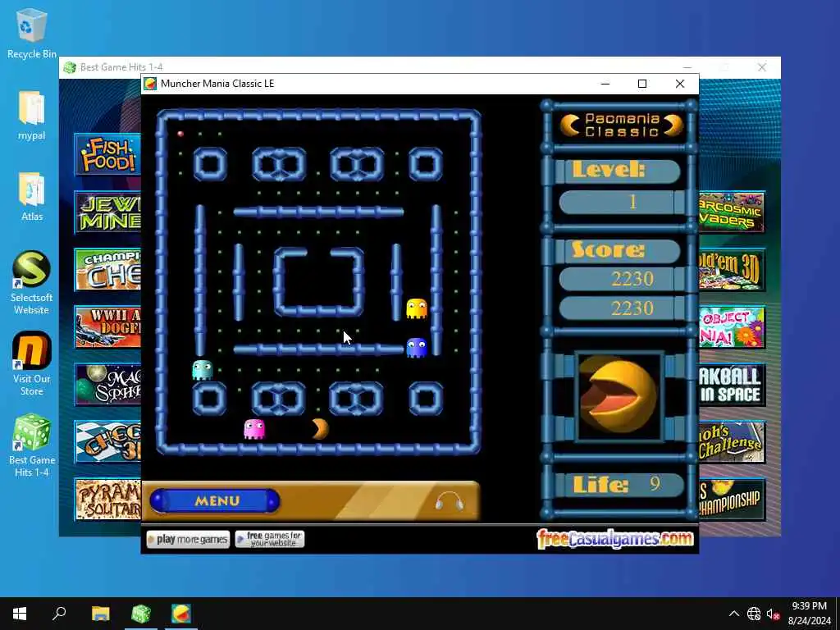Click the Pacmania Classic title banner
840x630 pixels.
click(x=622, y=126)
